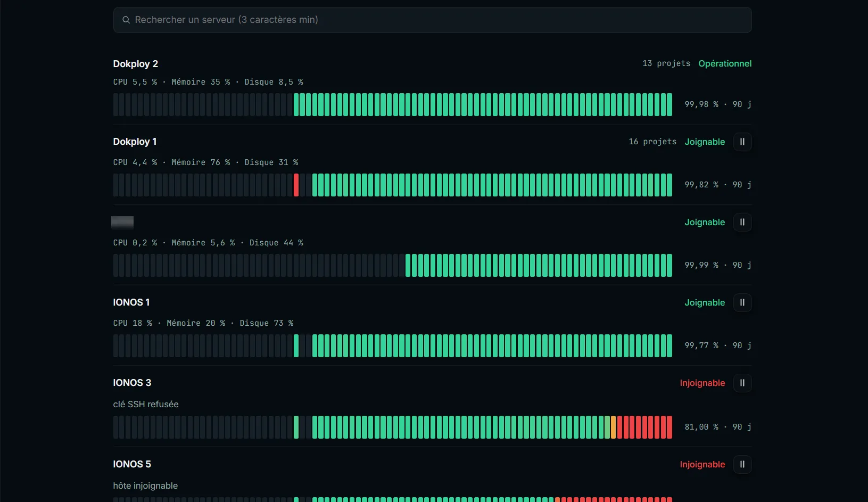Open the Dokploy 2 server title

pos(135,64)
